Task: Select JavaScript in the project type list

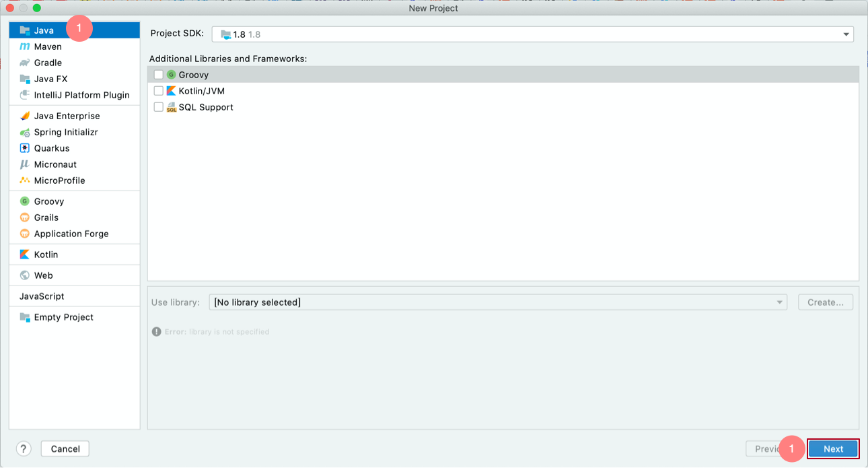Action: click(75, 296)
